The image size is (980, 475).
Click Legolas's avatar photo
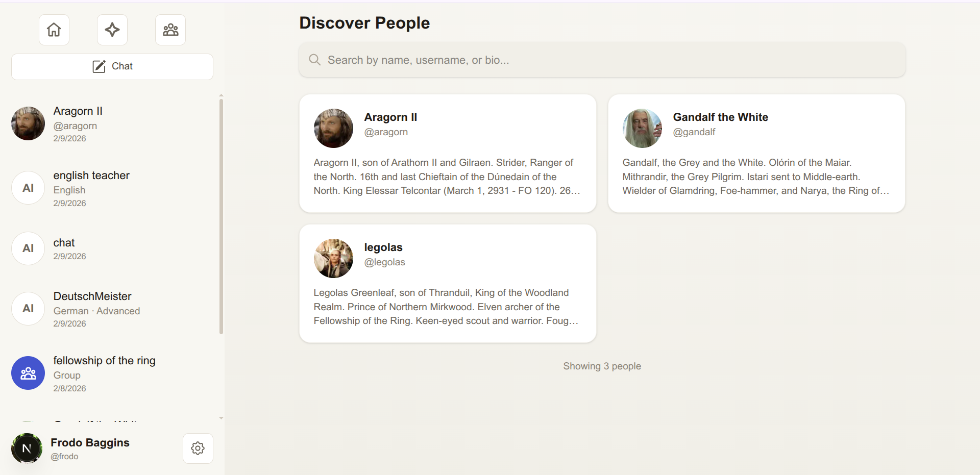coord(333,258)
